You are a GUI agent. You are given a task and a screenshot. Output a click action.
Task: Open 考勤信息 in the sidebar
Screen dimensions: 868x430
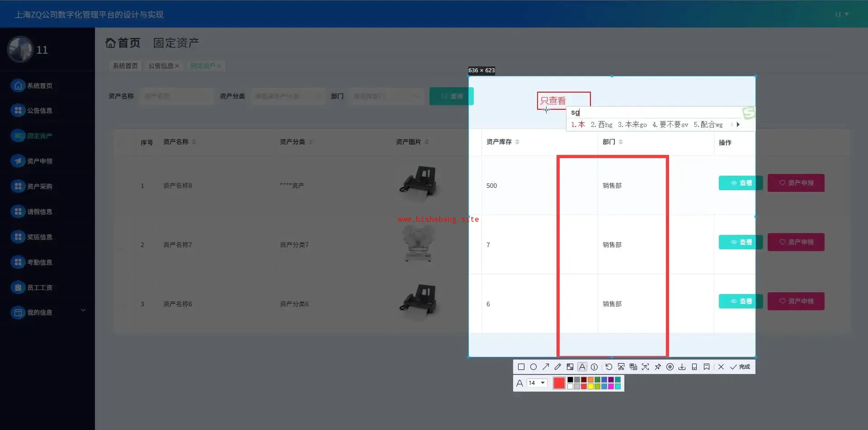(x=40, y=262)
